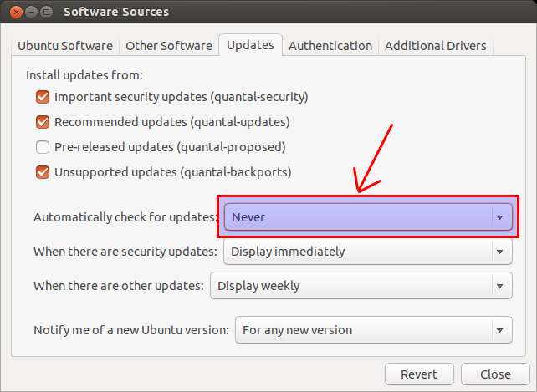
Task: Disable Recommended updates (quantal-updates)
Action: click(x=43, y=122)
